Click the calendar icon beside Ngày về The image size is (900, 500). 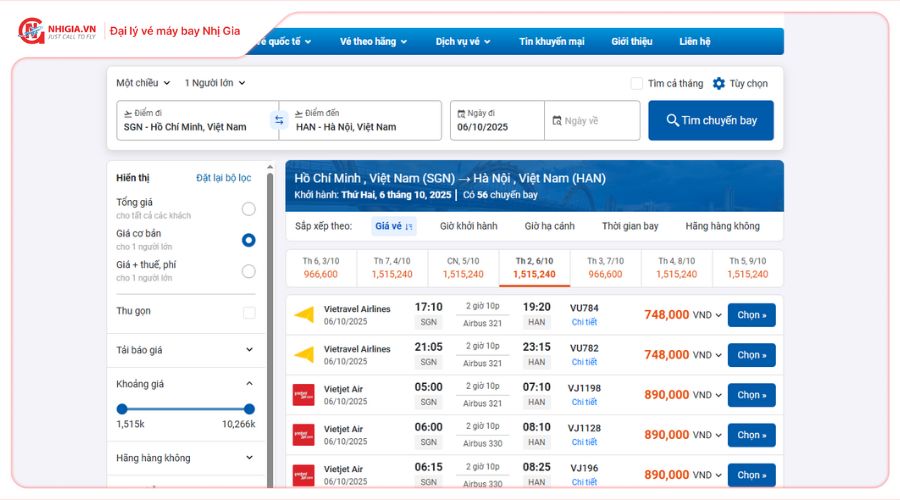point(557,121)
